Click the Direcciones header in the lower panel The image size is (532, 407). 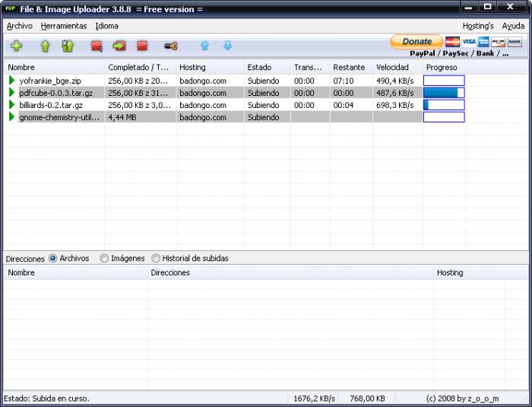(x=290, y=272)
